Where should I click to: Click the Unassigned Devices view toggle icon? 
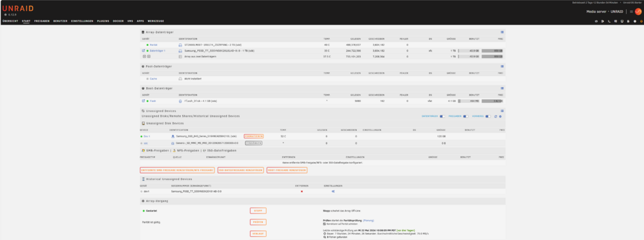(x=502, y=111)
